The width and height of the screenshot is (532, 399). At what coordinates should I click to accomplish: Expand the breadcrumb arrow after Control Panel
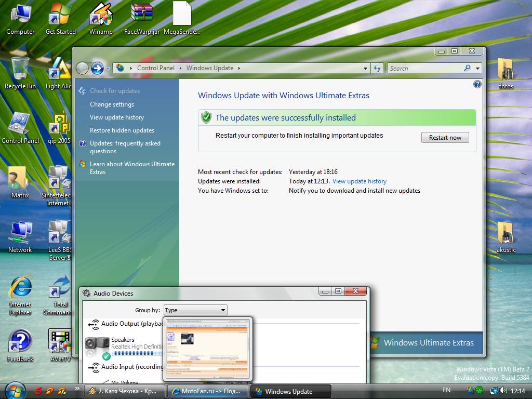pyautogui.click(x=180, y=68)
